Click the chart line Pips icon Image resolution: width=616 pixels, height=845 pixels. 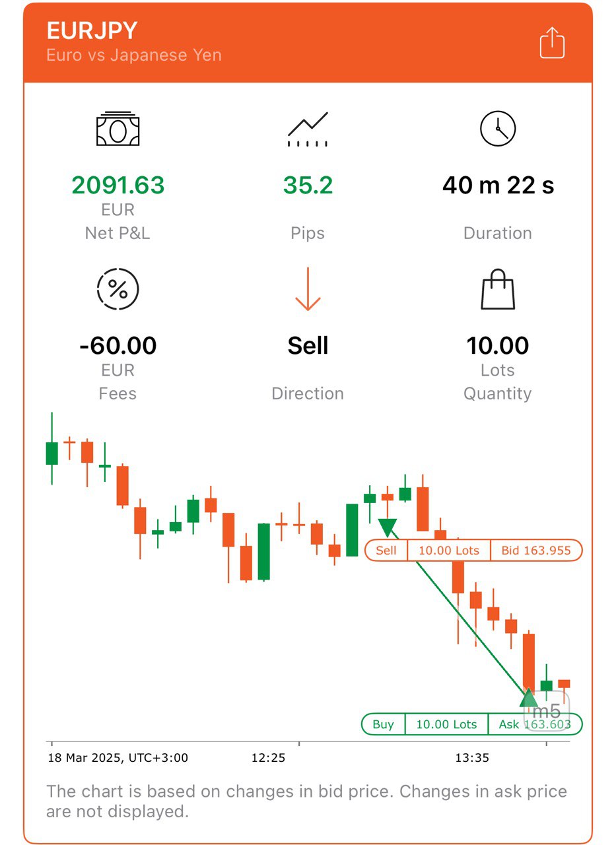(x=308, y=129)
